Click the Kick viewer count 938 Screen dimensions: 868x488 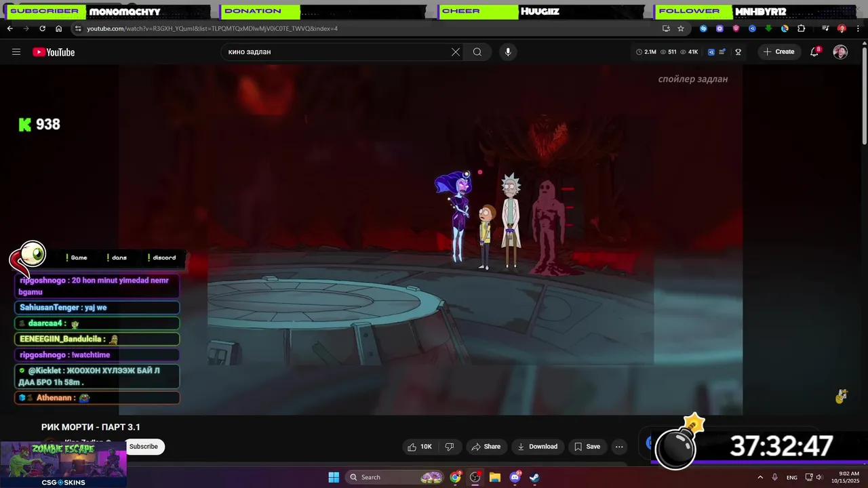pos(39,124)
